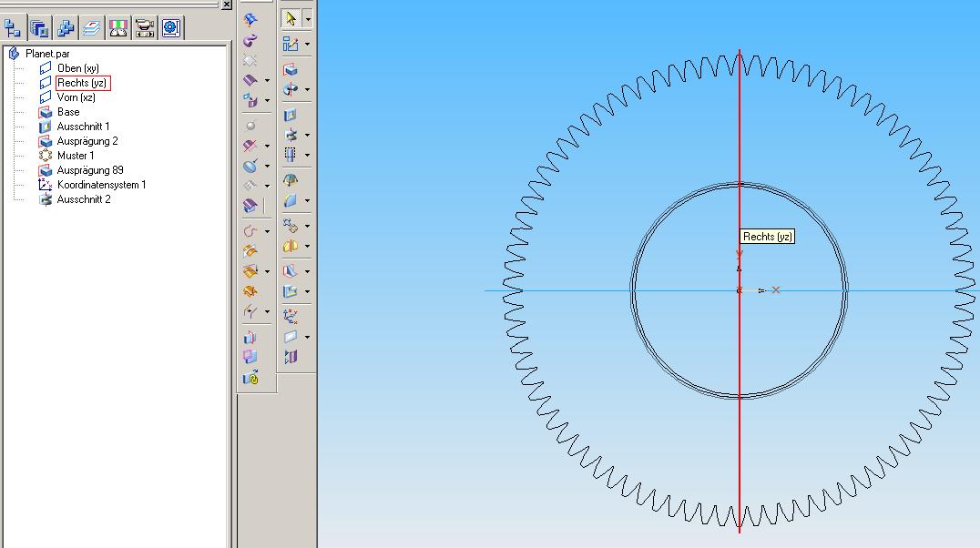Select the Rechts (yz) plane in tree
The height and width of the screenshot is (548, 980).
pos(83,83)
